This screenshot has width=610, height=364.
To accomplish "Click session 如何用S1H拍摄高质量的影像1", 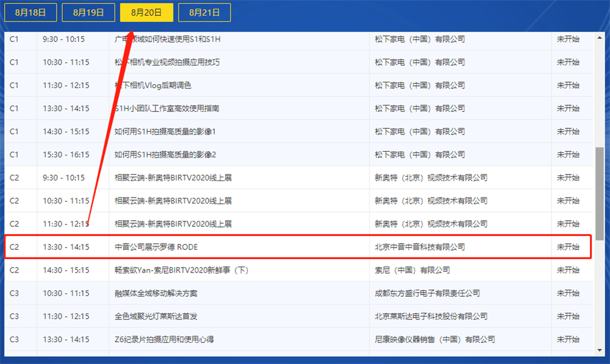I will coord(165,132).
